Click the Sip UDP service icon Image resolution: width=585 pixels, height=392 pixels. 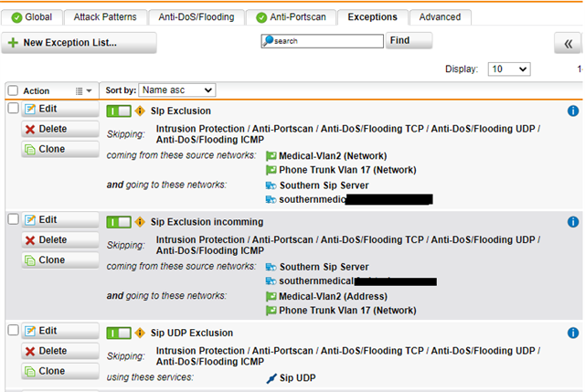tap(271, 378)
